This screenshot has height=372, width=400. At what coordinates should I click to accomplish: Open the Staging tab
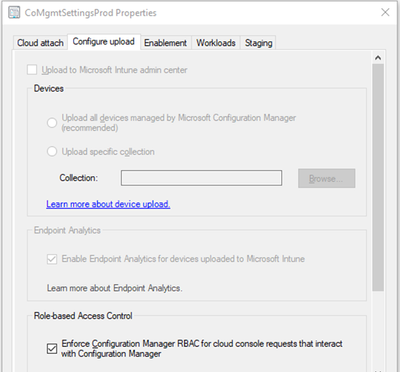[258, 43]
